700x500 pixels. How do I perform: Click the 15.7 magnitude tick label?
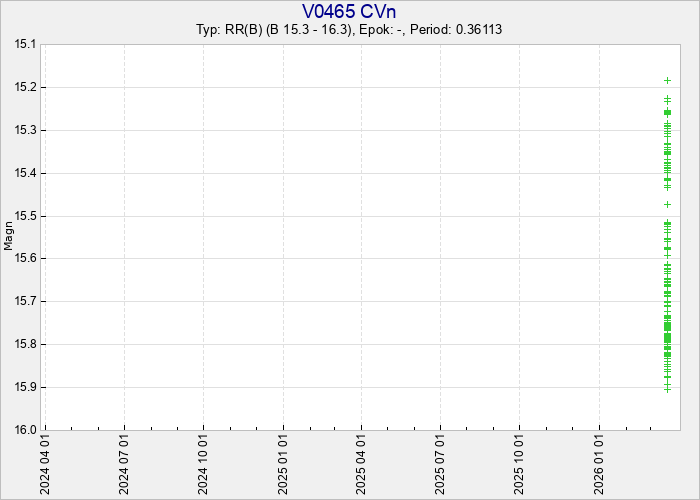tap(24, 302)
